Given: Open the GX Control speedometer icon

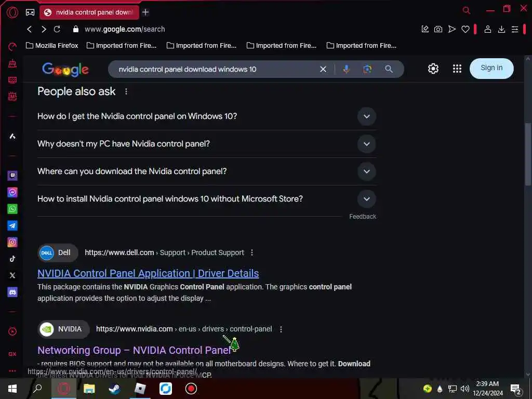Looking at the screenshot, I should pyautogui.click(x=12, y=47).
